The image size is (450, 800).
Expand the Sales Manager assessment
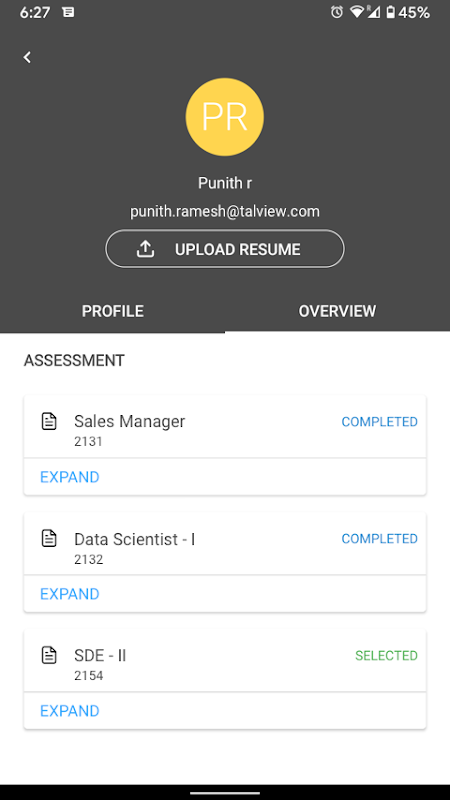[69, 477]
